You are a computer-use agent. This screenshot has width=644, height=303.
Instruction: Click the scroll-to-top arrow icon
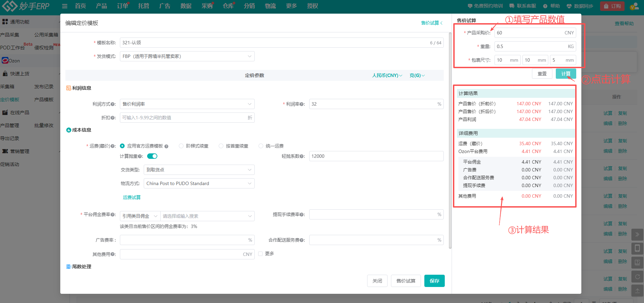pyautogui.click(x=637, y=290)
